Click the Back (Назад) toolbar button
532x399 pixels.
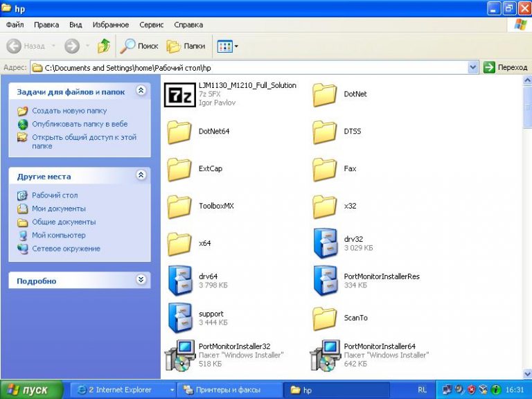tap(26, 46)
